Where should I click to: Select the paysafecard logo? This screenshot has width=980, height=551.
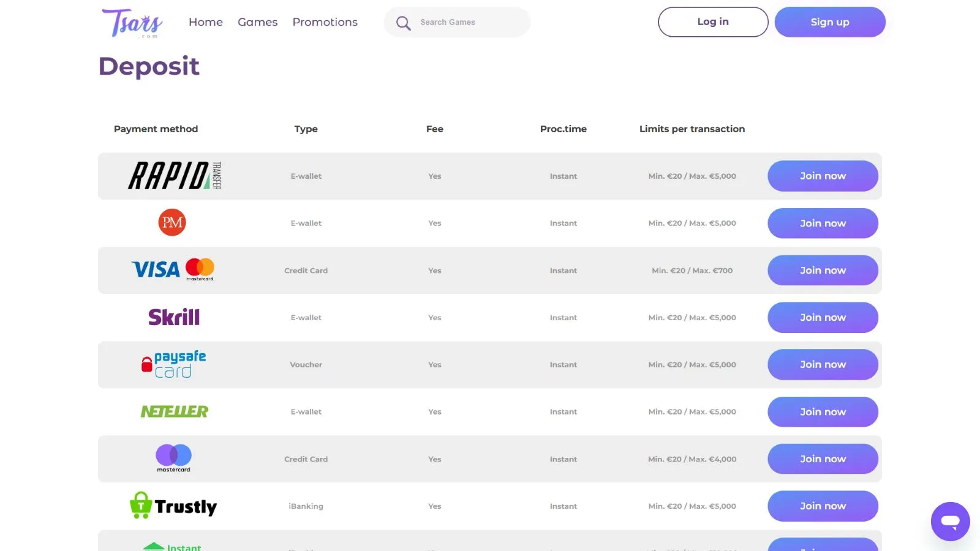[x=174, y=364]
